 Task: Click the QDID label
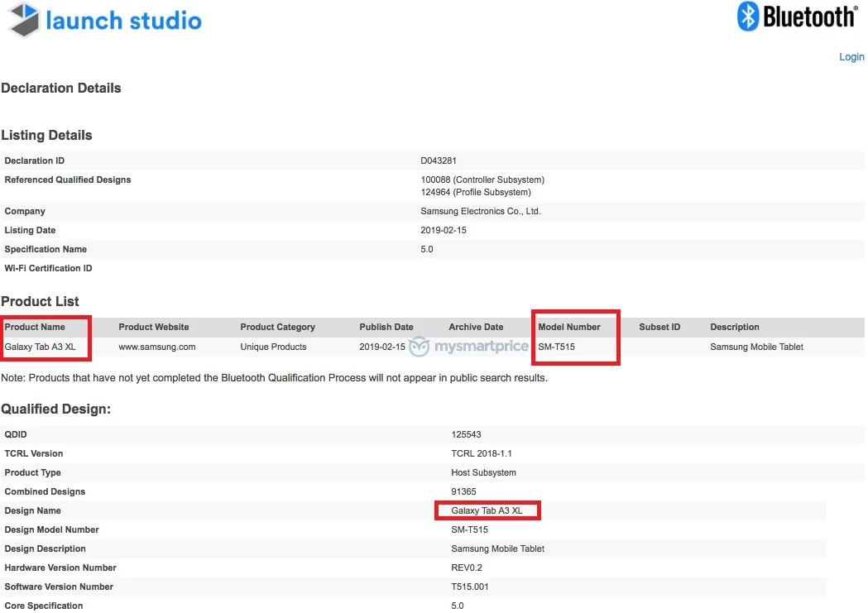point(16,435)
